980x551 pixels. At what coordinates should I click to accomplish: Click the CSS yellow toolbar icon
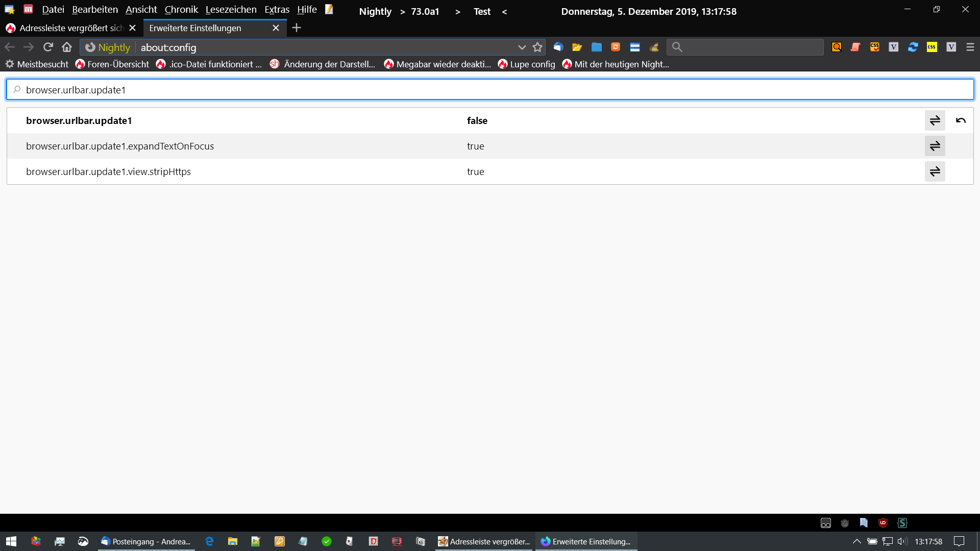coord(932,47)
